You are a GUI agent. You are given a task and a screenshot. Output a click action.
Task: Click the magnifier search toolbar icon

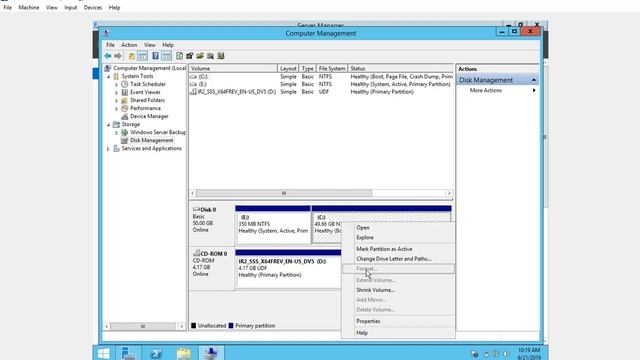coord(210,56)
